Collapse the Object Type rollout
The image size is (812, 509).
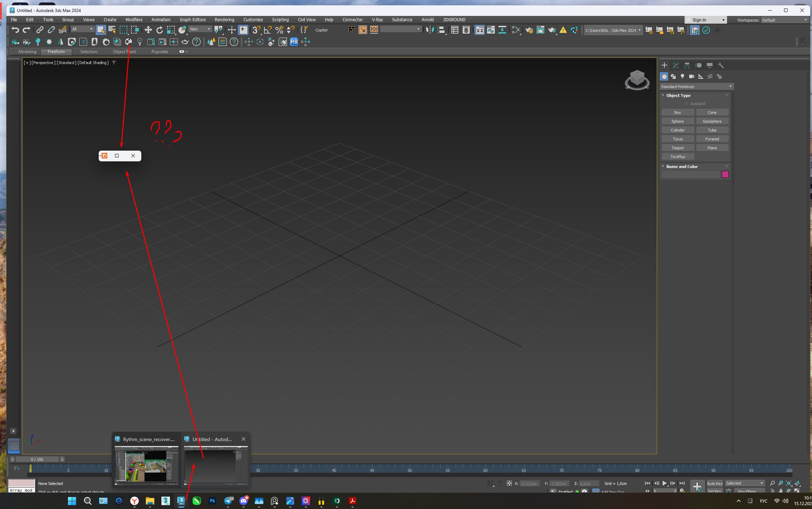click(678, 96)
